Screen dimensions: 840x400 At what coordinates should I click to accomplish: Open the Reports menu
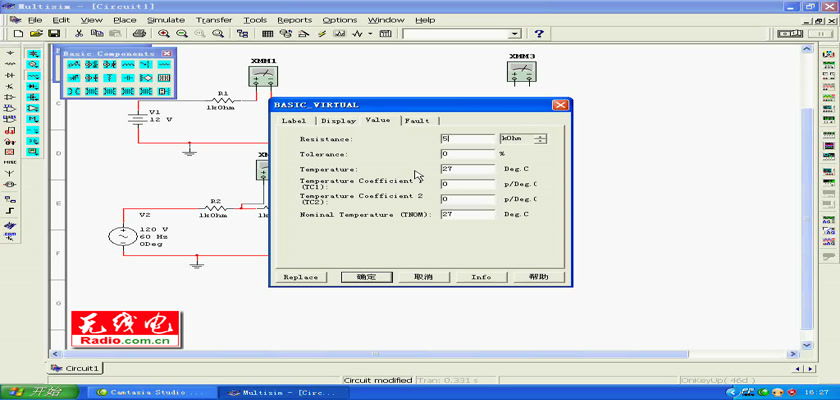295,20
